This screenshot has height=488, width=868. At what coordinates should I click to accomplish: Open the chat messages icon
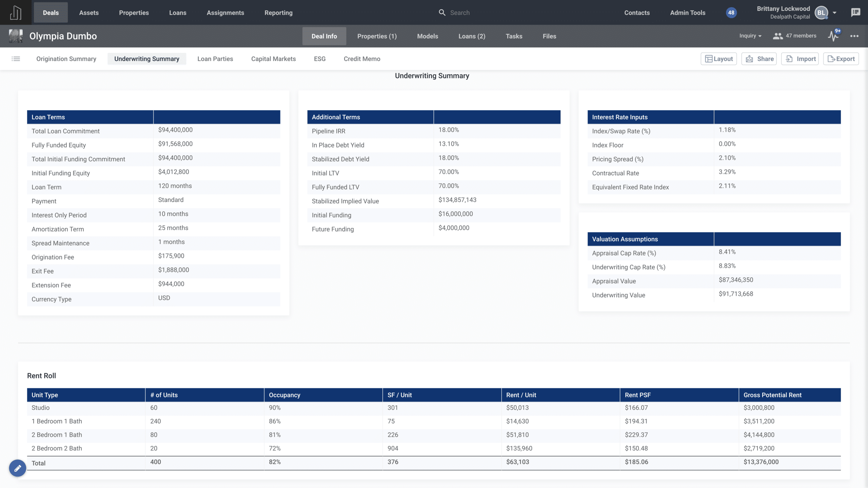[x=855, y=13]
